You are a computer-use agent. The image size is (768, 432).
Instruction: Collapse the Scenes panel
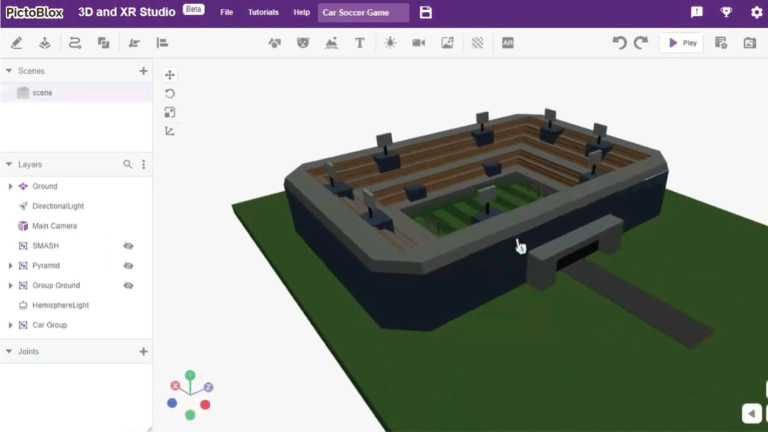pyautogui.click(x=9, y=72)
